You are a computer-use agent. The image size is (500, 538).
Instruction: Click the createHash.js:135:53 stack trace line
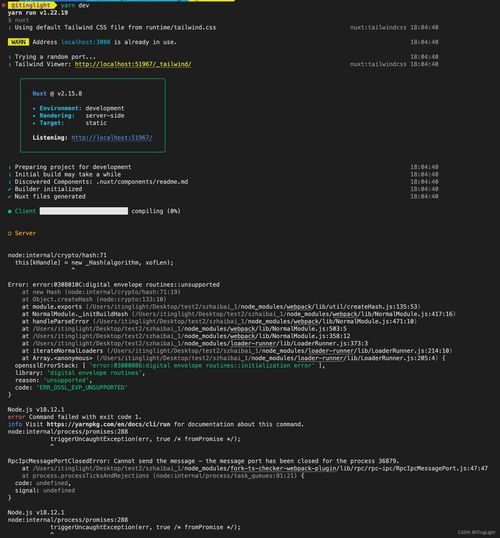point(221,307)
